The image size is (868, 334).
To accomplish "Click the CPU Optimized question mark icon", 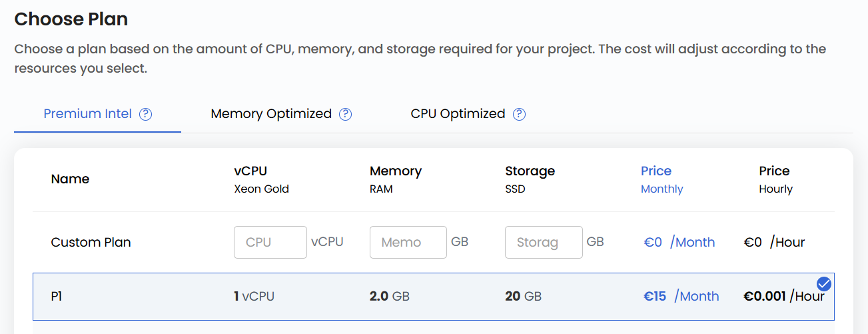I will pyautogui.click(x=519, y=114).
